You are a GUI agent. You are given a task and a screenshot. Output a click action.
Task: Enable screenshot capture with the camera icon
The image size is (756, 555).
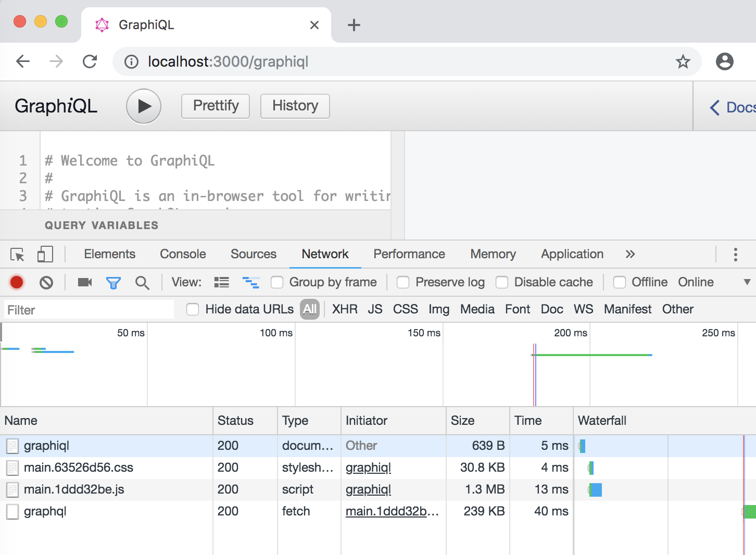(84, 282)
